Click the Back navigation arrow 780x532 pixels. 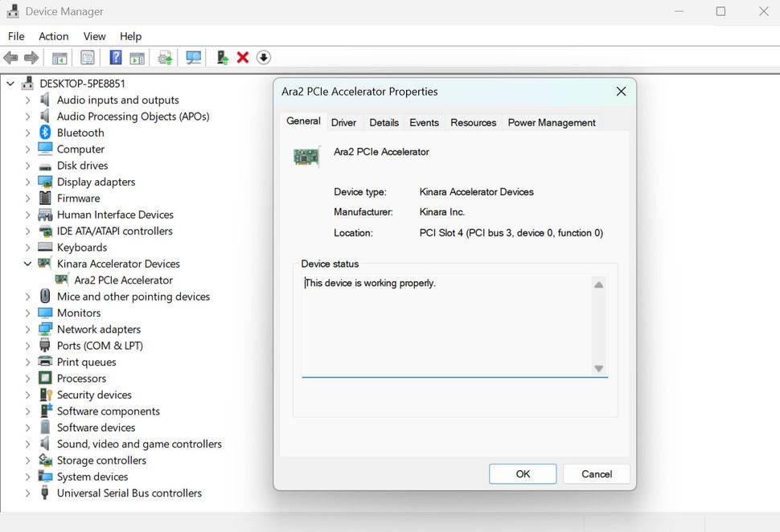(10, 57)
